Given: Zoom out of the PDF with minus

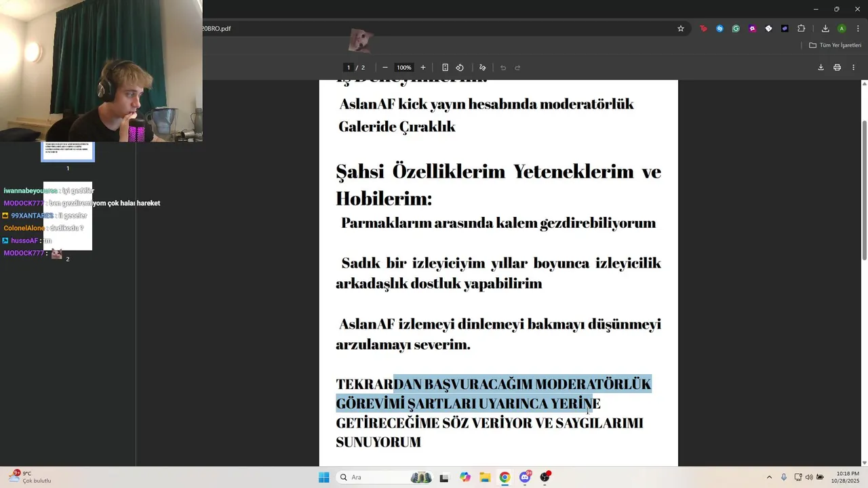Looking at the screenshot, I should (385, 67).
